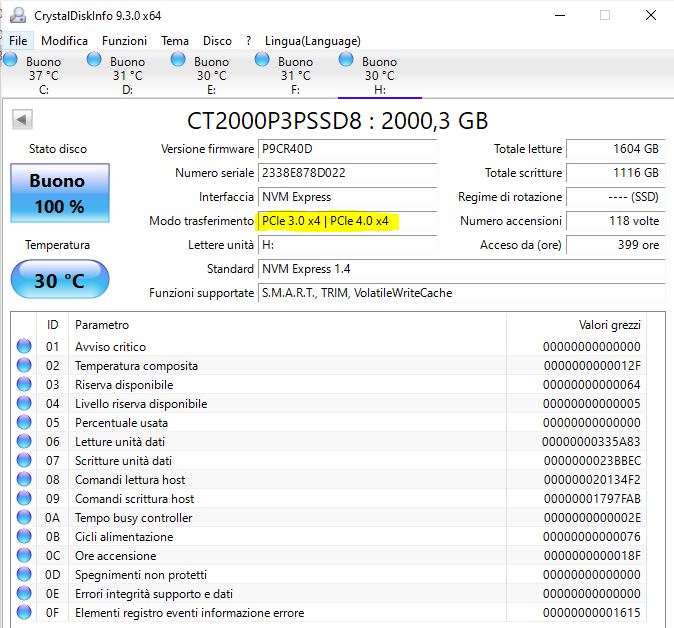674x628 pixels.
Task: Minimize the CrystalDiskInfo window
Action: pyautogui.click(x=560, y=15)
